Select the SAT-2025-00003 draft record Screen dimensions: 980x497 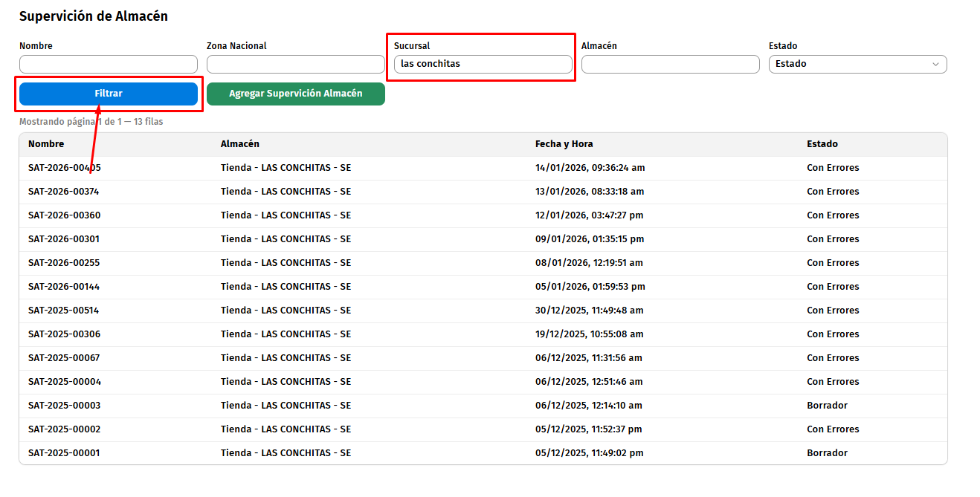[64, 406]
